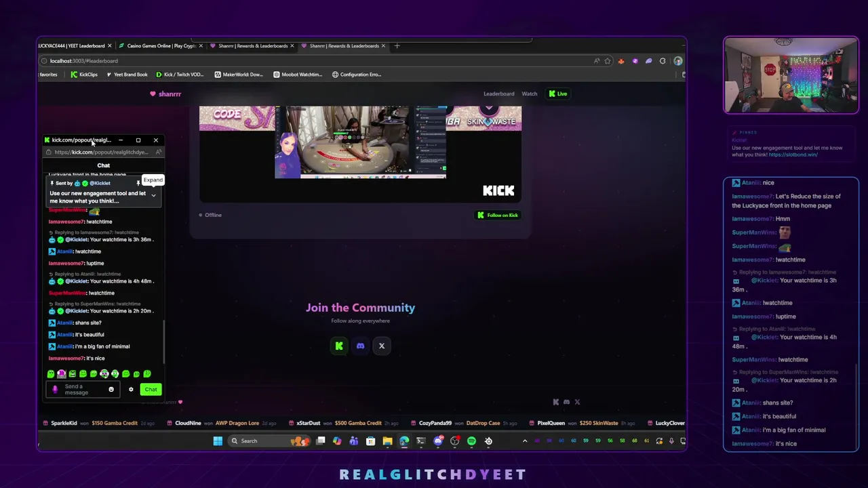Select the active Shanrrr Rewards tab
Image resolution: width=868 pixels, height=488 pixels.
[342, 46]
